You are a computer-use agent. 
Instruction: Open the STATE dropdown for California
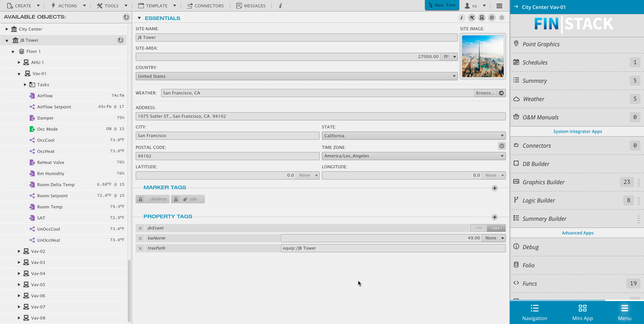[502, 135]
